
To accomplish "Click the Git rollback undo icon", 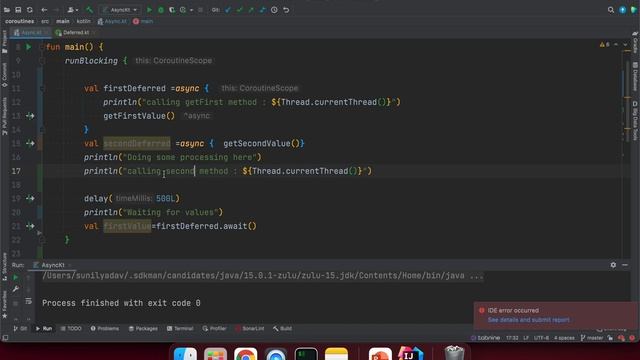I will tap(286, 10).
